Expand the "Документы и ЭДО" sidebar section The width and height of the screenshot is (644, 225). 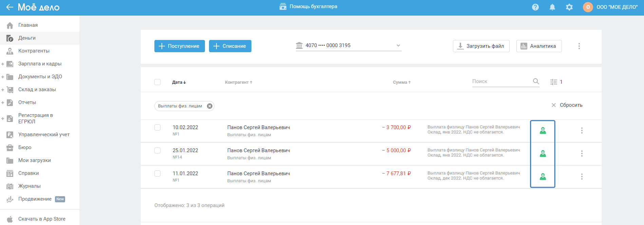point(3,77)
